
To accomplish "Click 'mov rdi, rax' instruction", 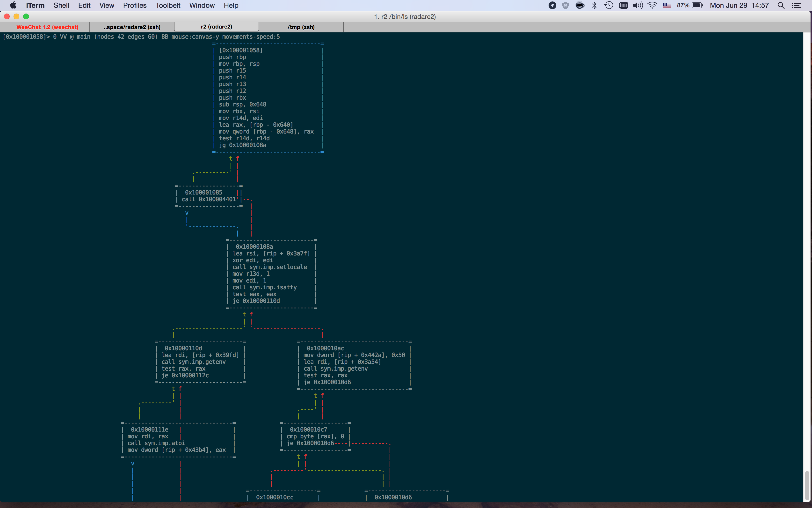I will (x=148, y=436).
